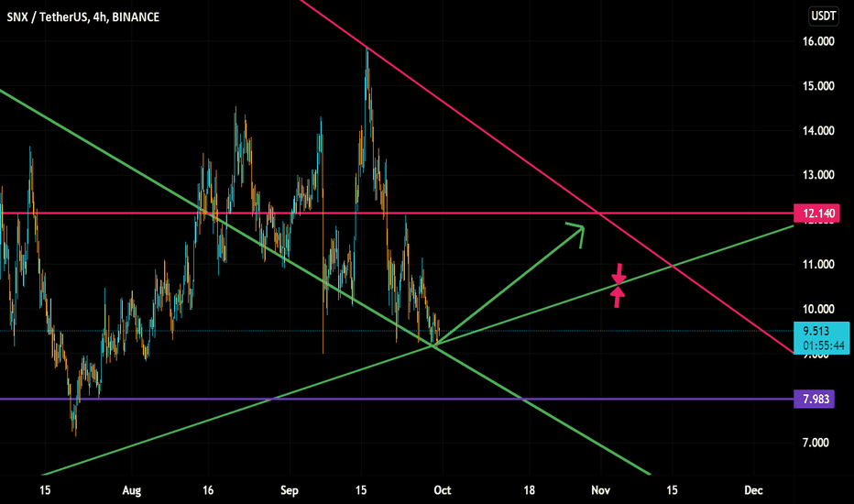The image size is (854, 504).
Task: Select the red 12.140 price label
Action: pos(816,213)
